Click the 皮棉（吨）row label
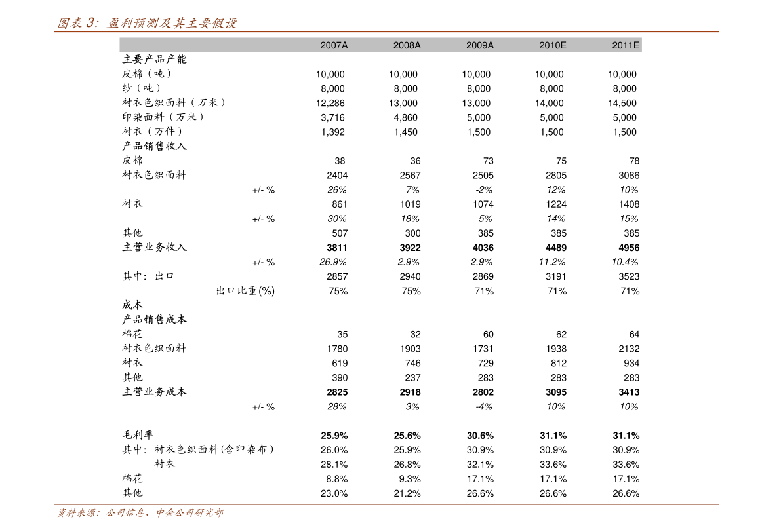The width and height of the screenshot is (781, 532). coord(148,73)
